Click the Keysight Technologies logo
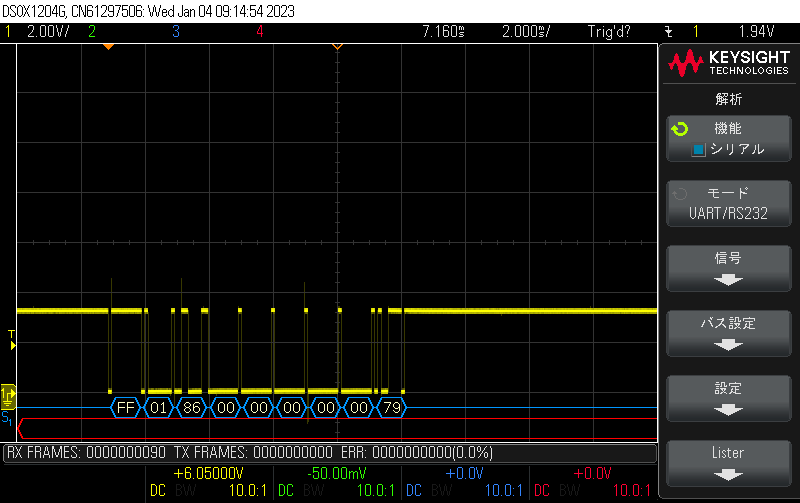800x503 pixels. click(728, 65)
